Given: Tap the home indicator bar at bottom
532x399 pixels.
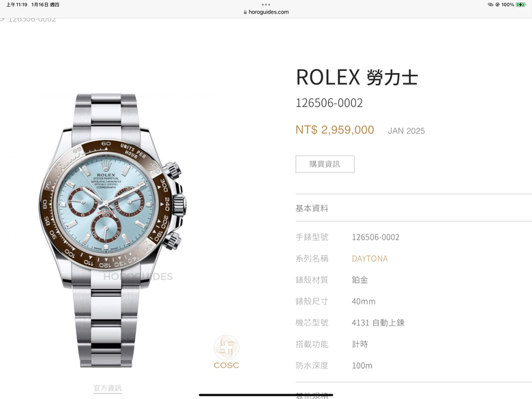Looking at the screenshot, I should pyautogui.click(x=266, y=395).
